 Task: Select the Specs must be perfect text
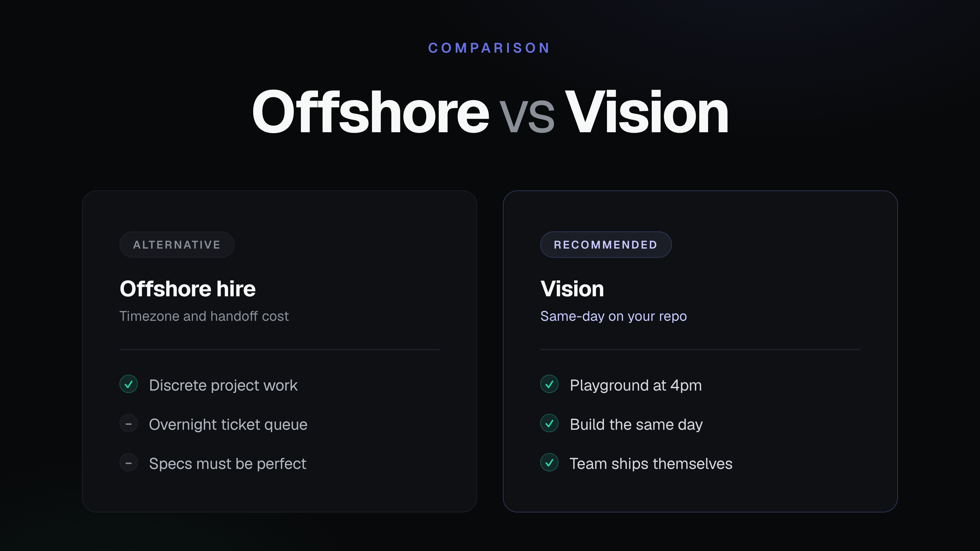click(228, 464)
